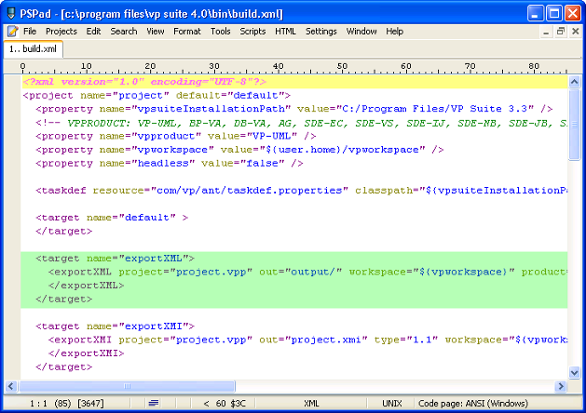Screen dimensions: 586x413
Task: Click the 'headless' property line
Action: [169, 163]
